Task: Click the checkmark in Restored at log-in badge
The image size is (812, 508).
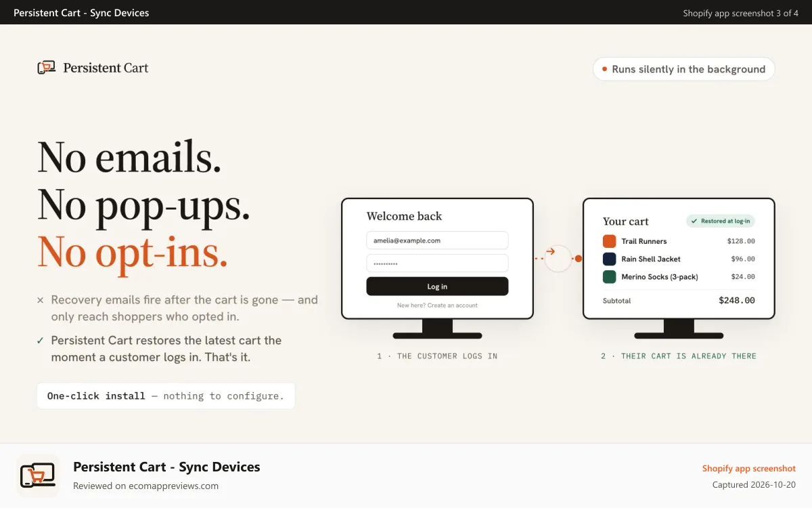Action: tap(694, 221)
